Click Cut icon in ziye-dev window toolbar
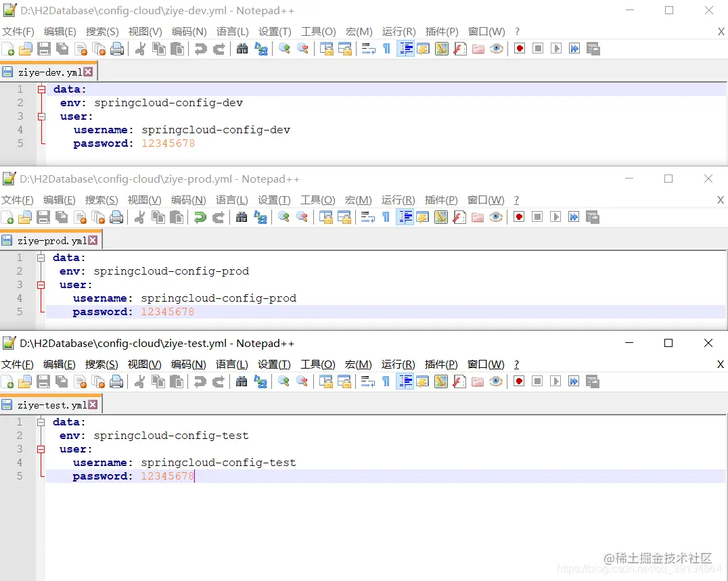Screen dimensions: 728x581 tap(140, 49)
